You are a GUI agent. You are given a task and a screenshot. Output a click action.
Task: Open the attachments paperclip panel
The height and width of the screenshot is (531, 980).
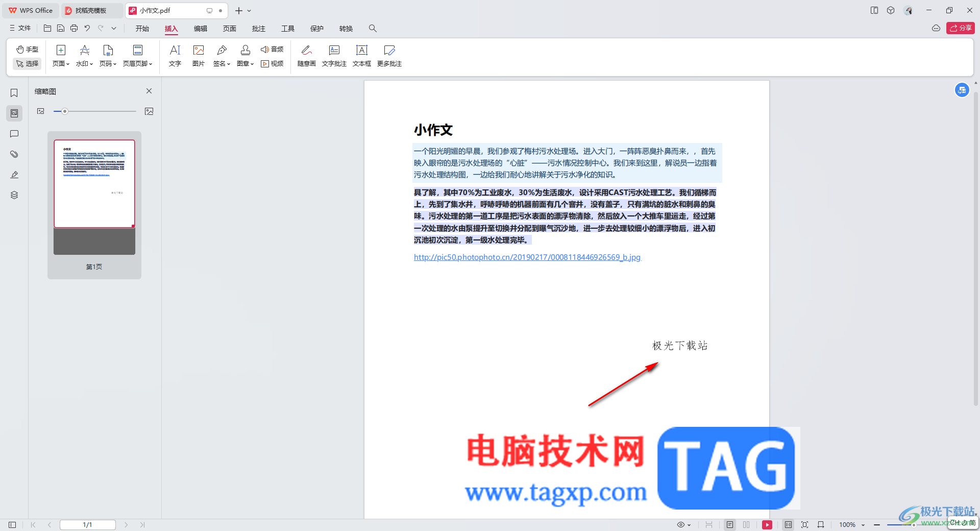14,154
